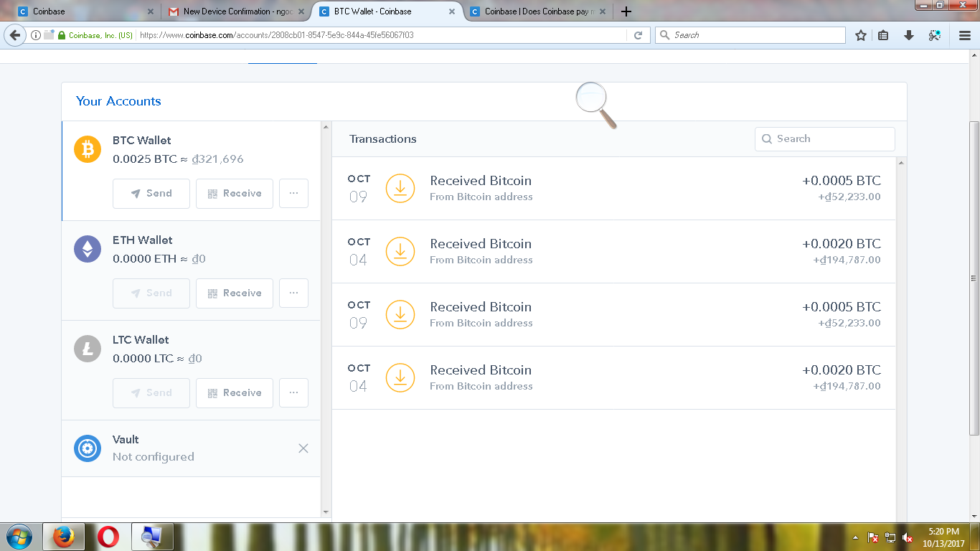Click the green padlock security icon

tap(62, 35)
